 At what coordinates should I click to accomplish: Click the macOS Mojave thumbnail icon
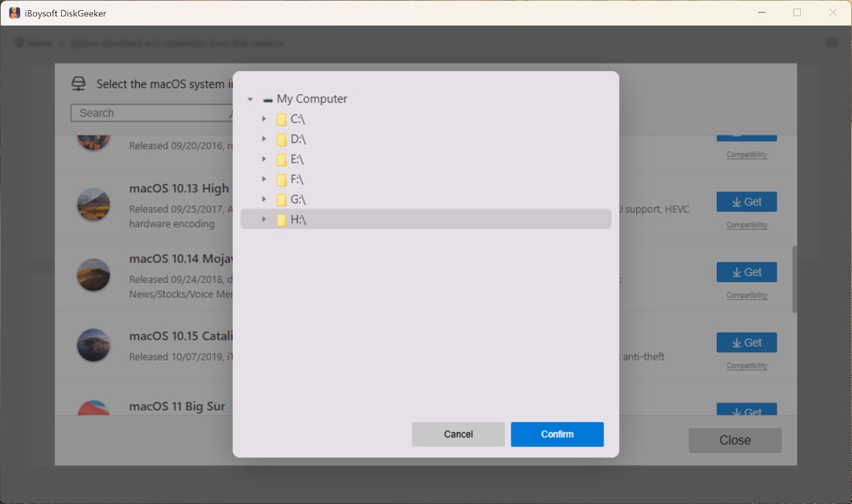click(x=93, y=275)
